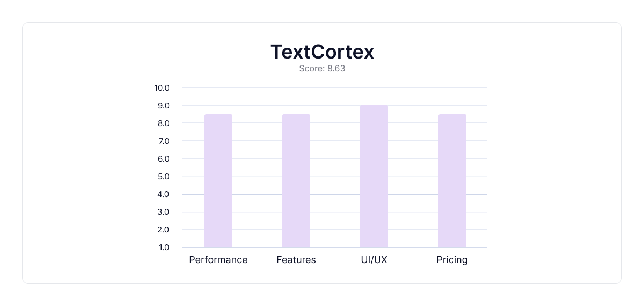The height and width of the screenshot is (306, 644).
Task: Select the Features bar
Action: (x=296, y=181)
